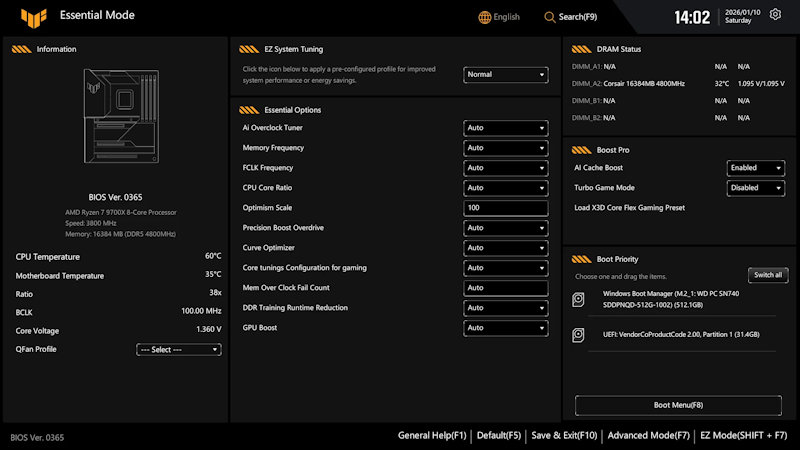Select Windows Boot Manager boot entry
The width and height of the screenshot is (800, 450).
coord(671,299)
